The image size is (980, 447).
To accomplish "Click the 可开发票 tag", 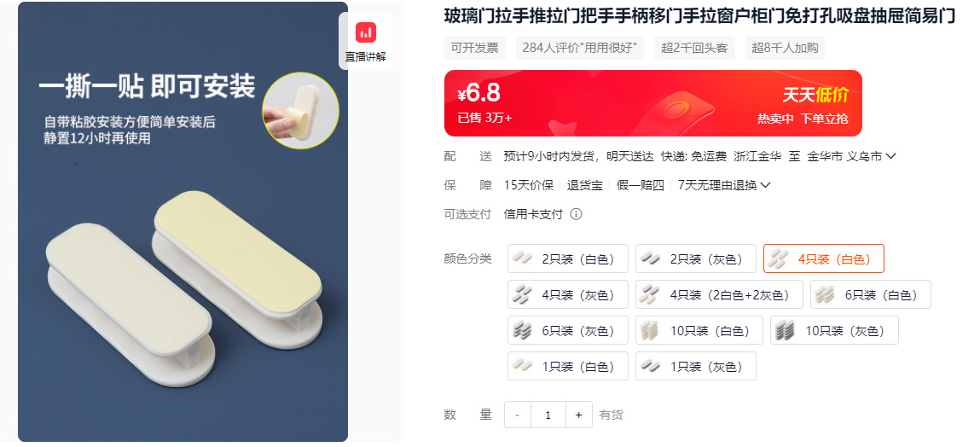I will [474, 48].
